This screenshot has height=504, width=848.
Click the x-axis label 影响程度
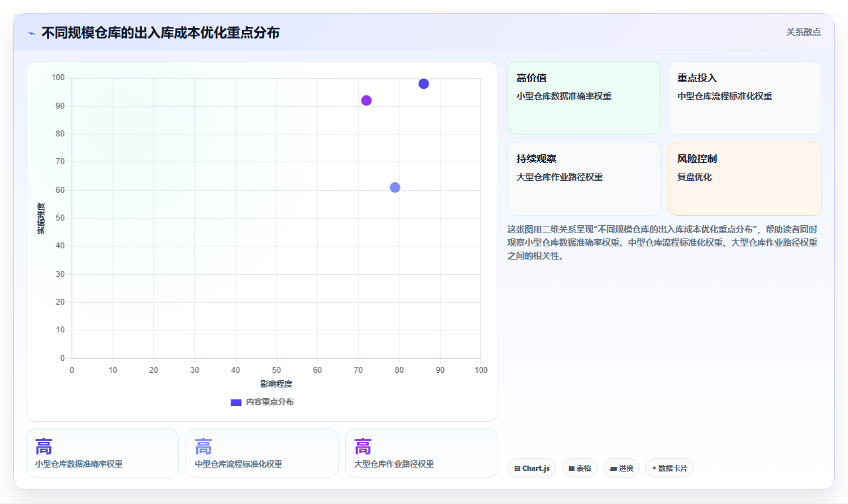[x=276, y=384]
